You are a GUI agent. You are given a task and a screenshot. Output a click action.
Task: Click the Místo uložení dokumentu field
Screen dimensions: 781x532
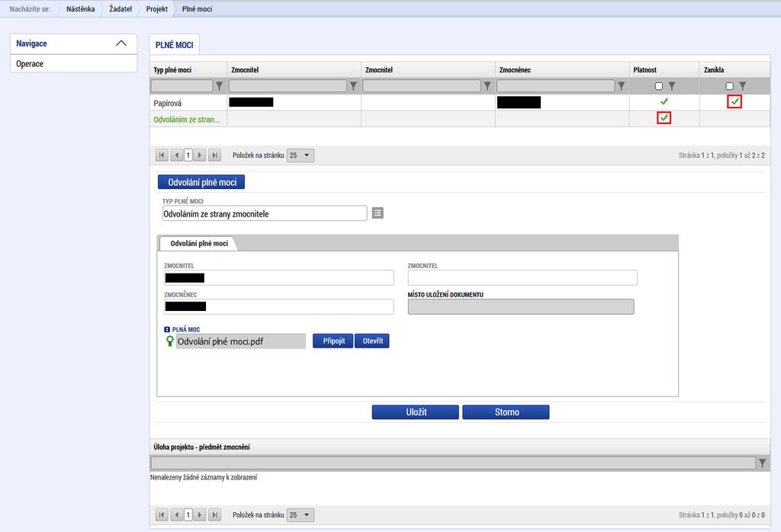pos(521,306)
